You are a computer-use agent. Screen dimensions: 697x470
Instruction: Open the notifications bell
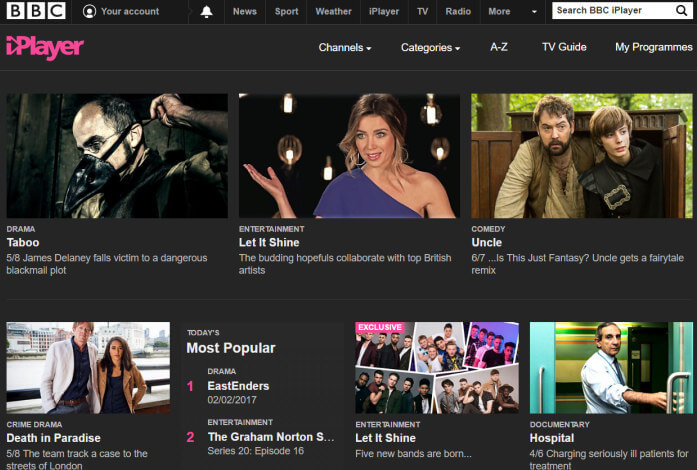pyautogui.click(x=206, y=12)
